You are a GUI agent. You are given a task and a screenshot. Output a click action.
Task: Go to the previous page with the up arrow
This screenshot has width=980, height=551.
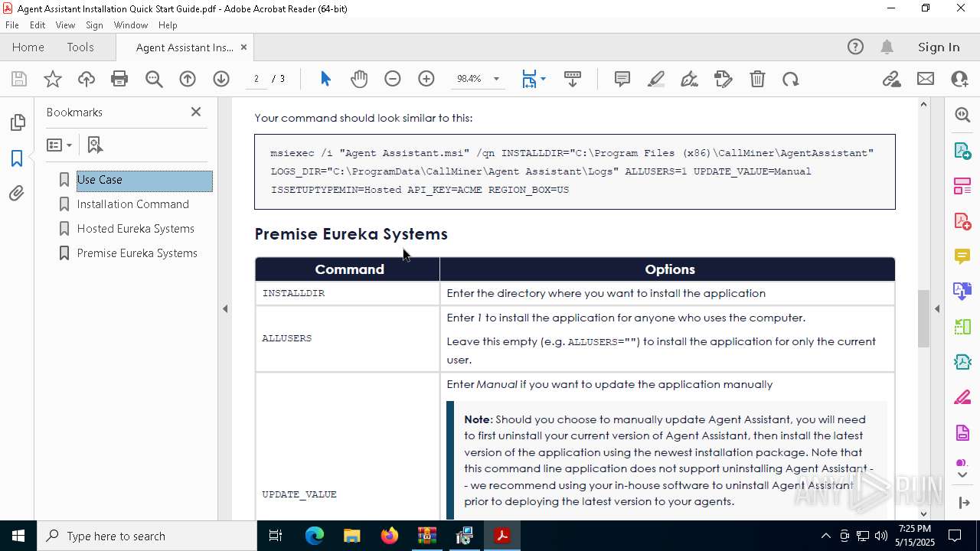click(x=188, y=79)
